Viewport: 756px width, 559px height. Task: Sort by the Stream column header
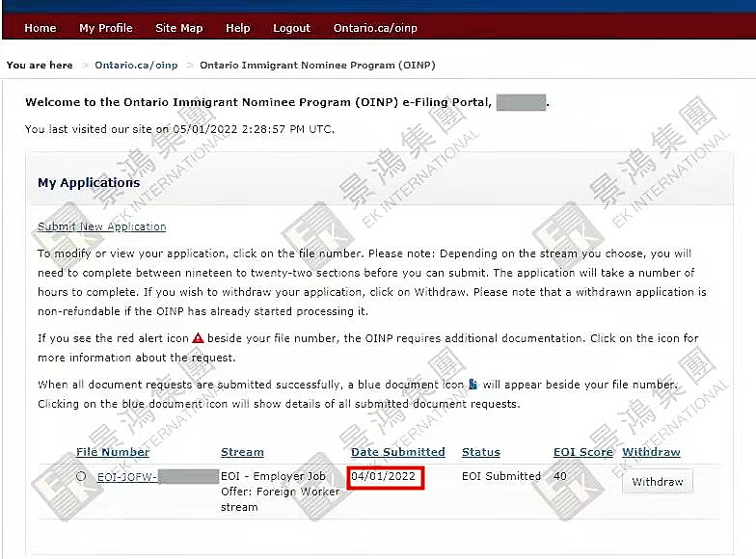(242, 452)
